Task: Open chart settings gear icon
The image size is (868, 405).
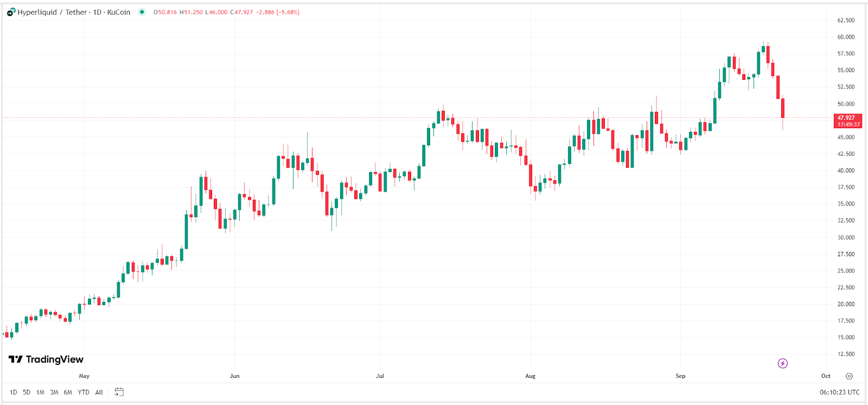Action: pyautogui.click(x=849, y=376)
